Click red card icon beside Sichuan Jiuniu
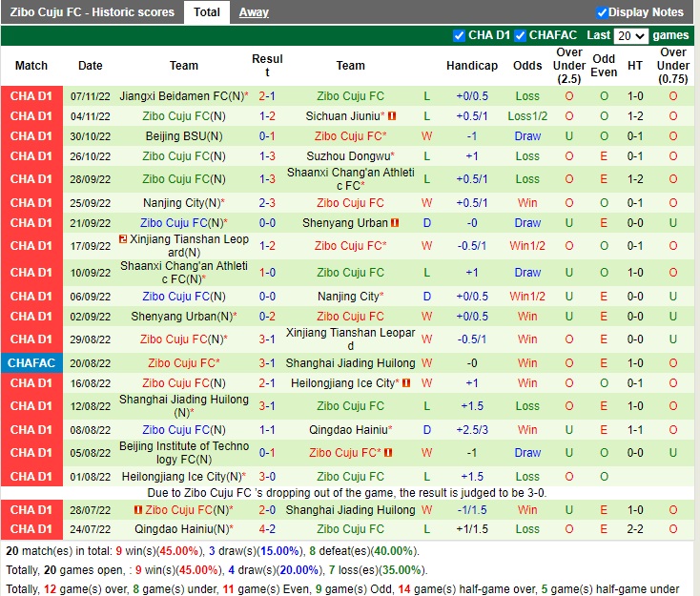 click(392, 116)
